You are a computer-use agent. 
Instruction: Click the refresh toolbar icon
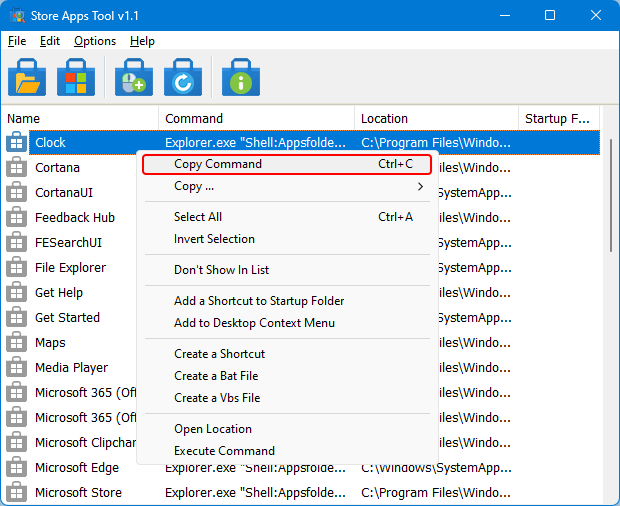point(183,76)
